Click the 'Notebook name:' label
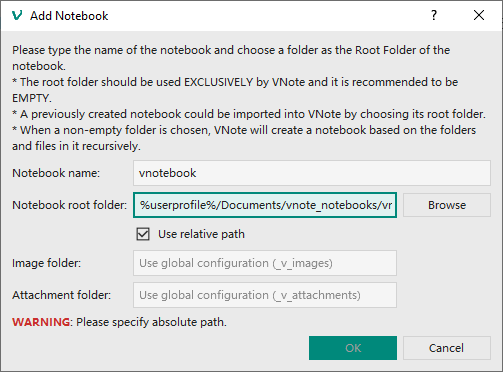 pos(56,173)
